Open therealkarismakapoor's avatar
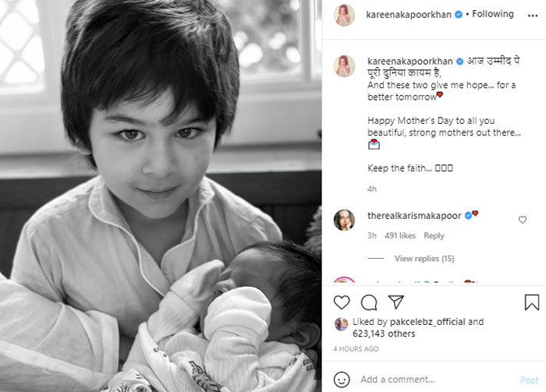The image size is (546, 392). click(344, 221)
